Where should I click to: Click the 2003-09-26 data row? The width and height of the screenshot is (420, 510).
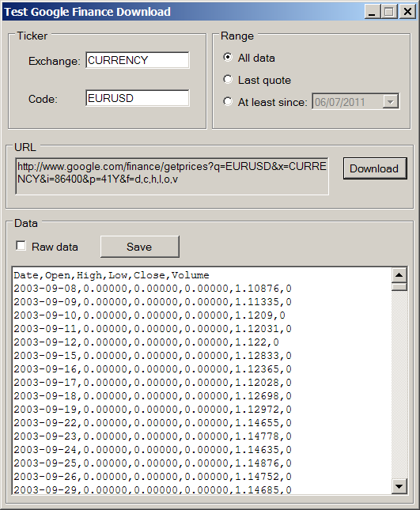click(153, 477)
